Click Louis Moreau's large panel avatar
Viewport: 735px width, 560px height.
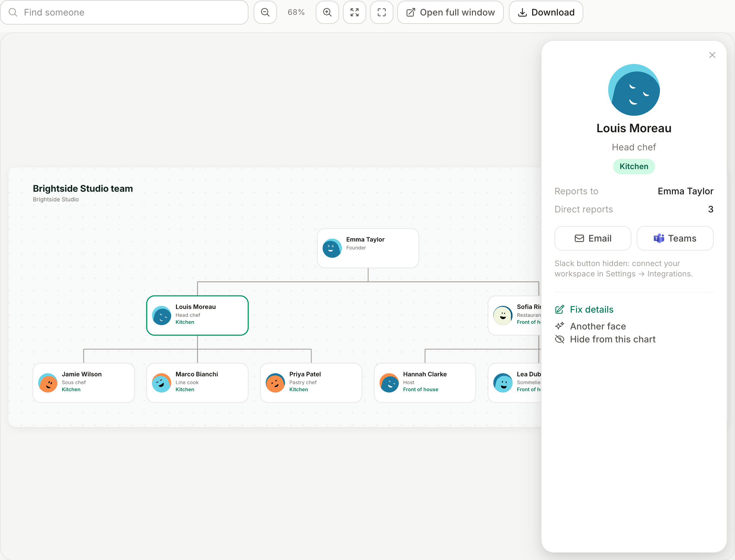point(634,90)
